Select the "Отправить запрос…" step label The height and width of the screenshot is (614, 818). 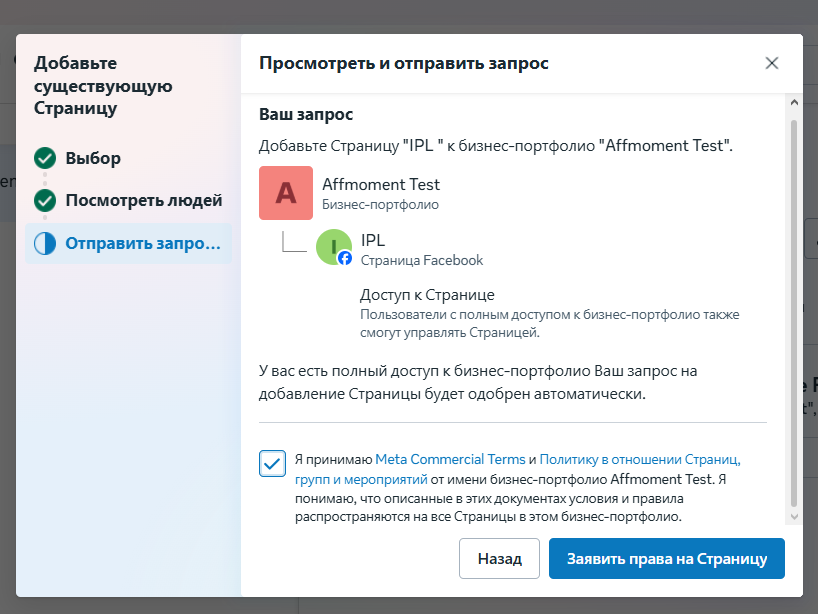click(142, 244)
